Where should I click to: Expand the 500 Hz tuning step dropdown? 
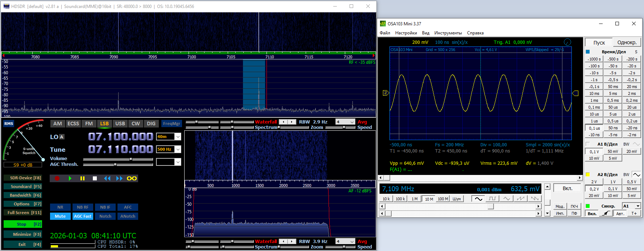178,149
